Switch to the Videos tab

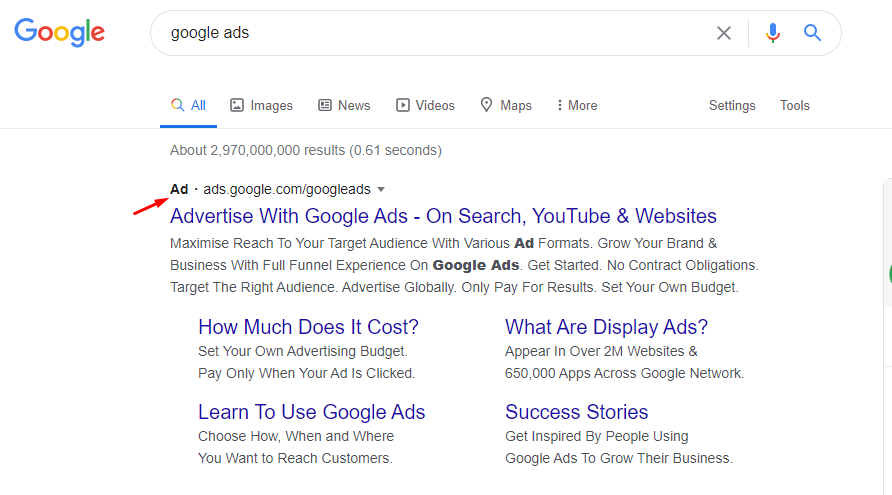426,105
